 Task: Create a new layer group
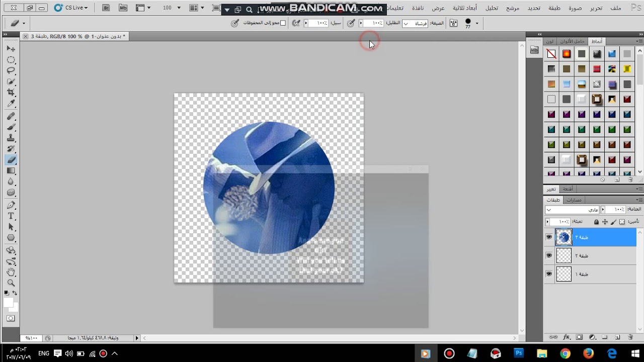[605, 337]
